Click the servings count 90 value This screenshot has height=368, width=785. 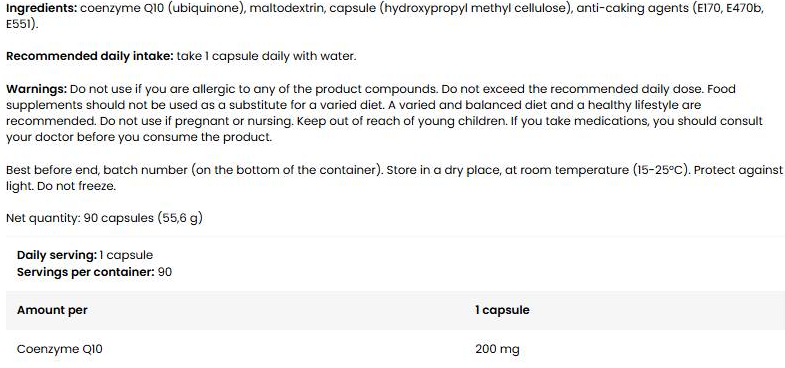click(165, 272)
